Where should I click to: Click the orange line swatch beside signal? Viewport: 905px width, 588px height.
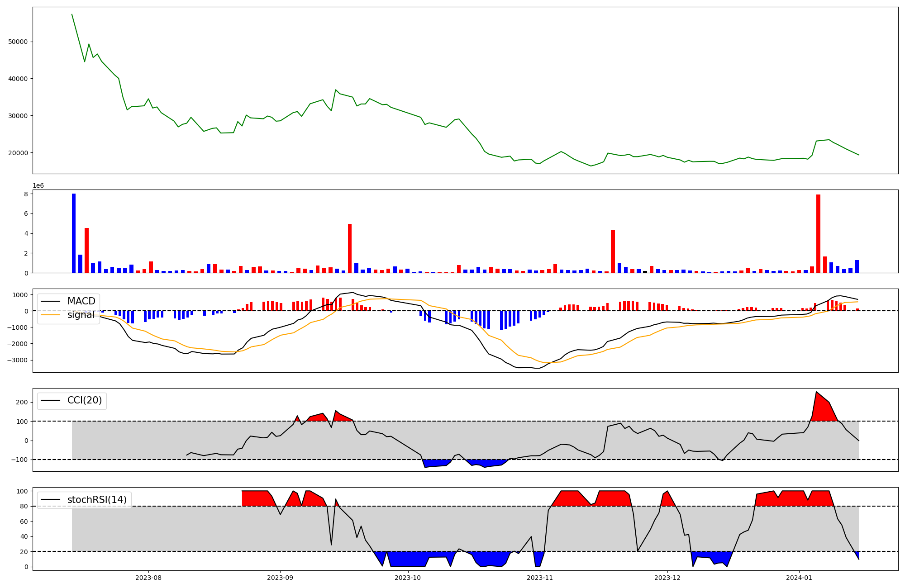[51, 315]
